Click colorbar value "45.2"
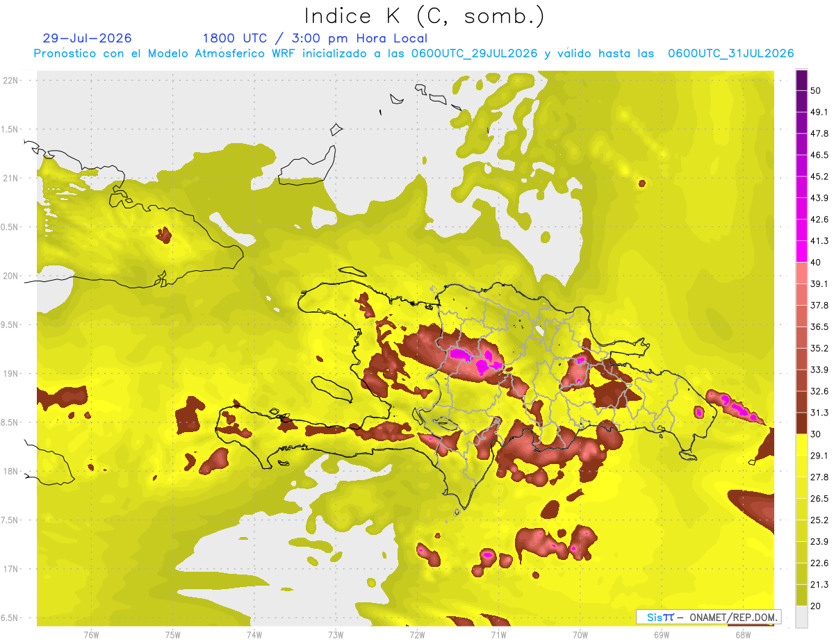Viewport: 834px width, 644px height. pos(819,176)
